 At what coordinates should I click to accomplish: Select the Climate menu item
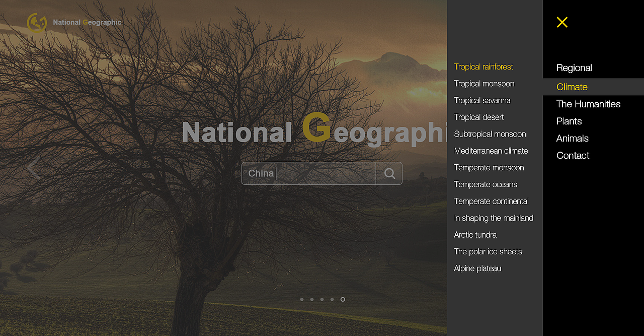click(594, 87)
